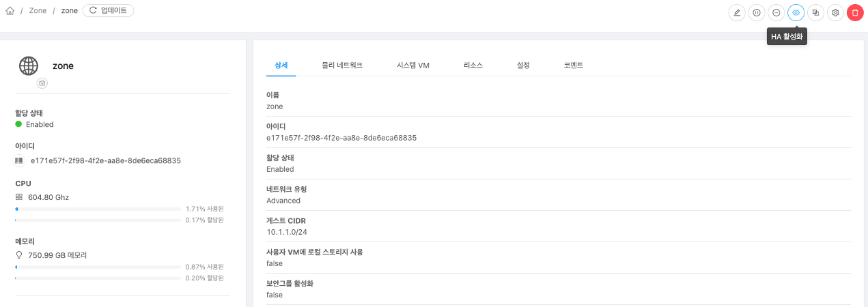The width and height of the screenshot is (868, 307).
Task: Enable HA using the eye icon
Action: tap(796, 12)
